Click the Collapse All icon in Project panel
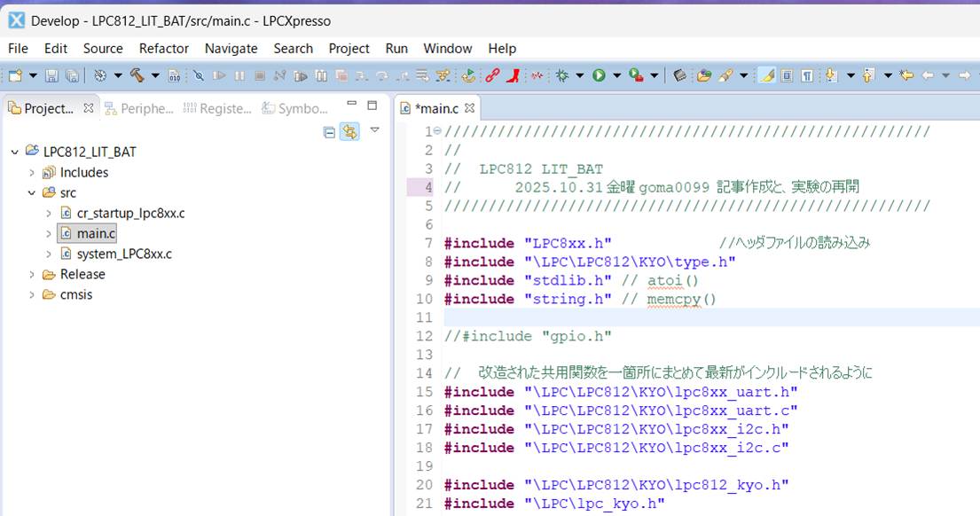This screenshot has height=516, width=980. (330, 132)
